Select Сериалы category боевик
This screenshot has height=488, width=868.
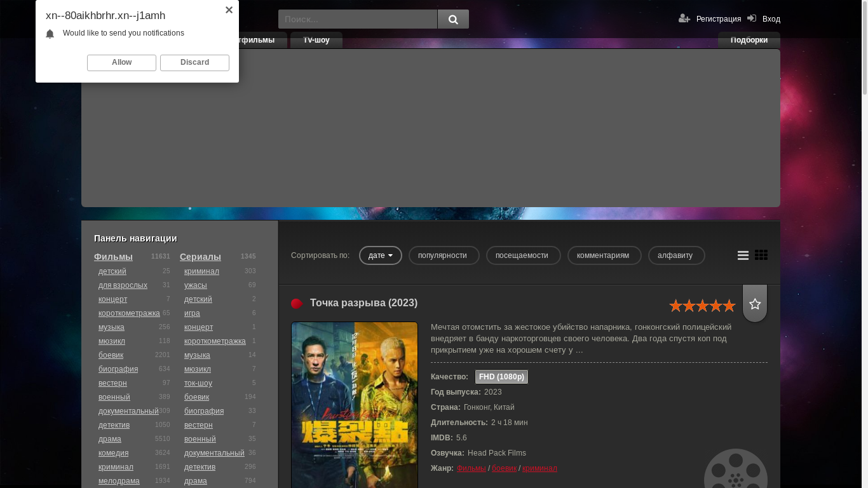pos(196,397)
